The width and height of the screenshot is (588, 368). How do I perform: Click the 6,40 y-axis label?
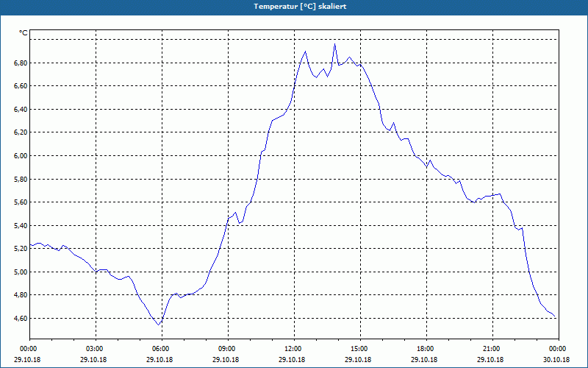coord(21,110)
